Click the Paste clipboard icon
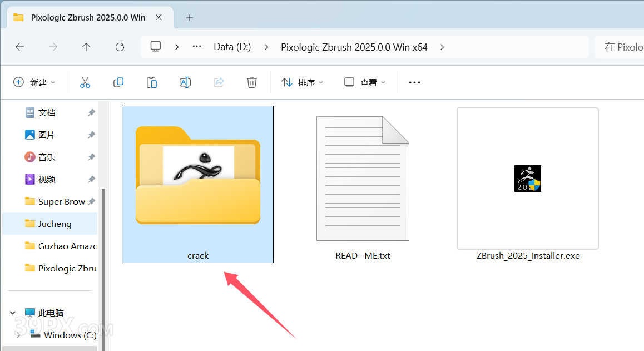The width and height of the screenshot is (644, 351). point(152,83)
